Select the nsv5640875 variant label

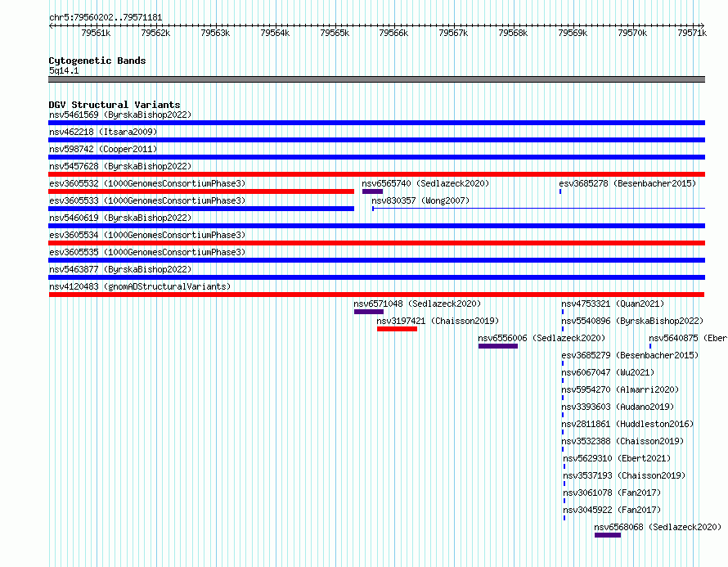[688, 338]
